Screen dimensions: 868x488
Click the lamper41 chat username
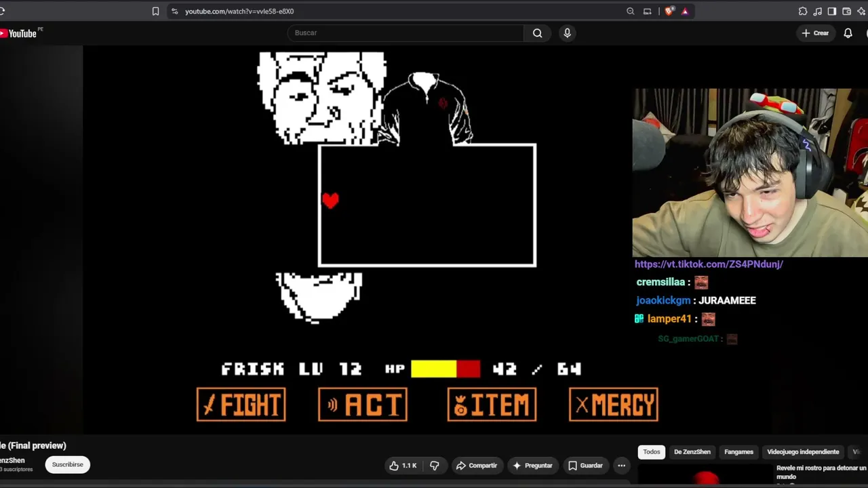[669, 319]
